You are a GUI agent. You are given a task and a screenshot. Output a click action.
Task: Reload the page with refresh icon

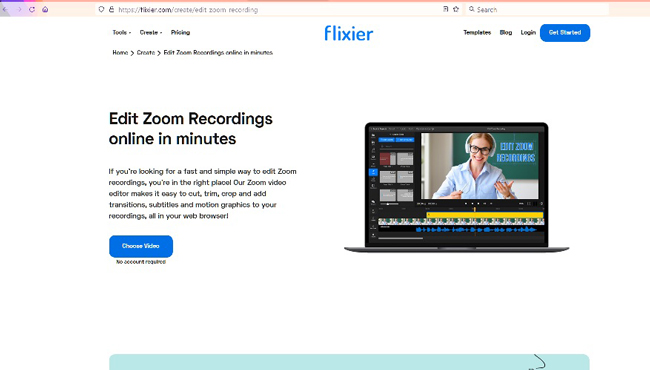[32, 9]
